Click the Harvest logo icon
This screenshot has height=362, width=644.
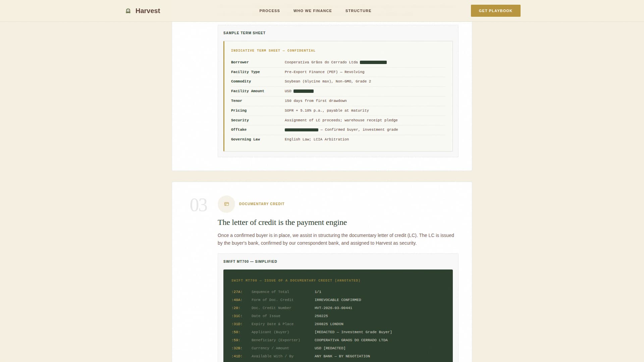(x=128, y=11)
